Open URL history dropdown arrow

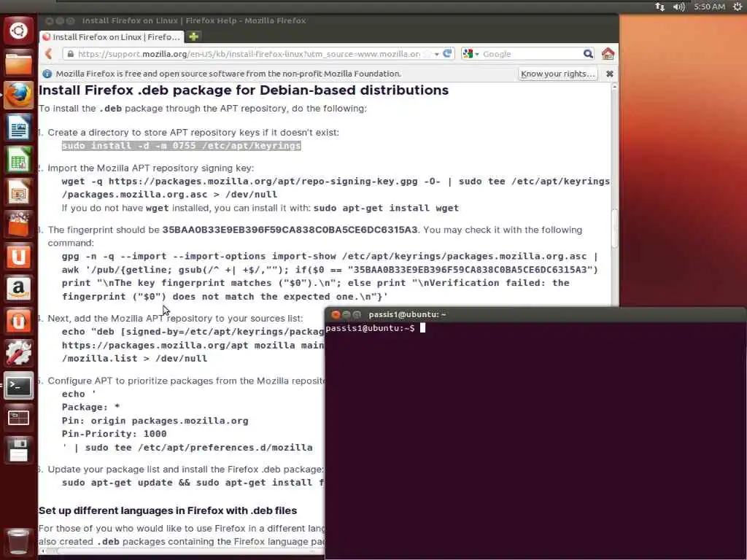click(436, 54)
